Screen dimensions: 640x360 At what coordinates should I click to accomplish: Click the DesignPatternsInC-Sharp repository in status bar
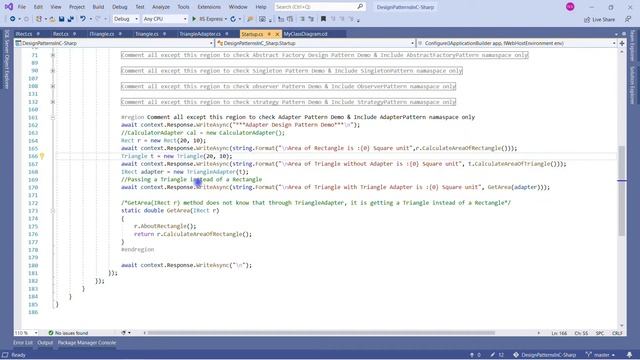click(544, 355)
